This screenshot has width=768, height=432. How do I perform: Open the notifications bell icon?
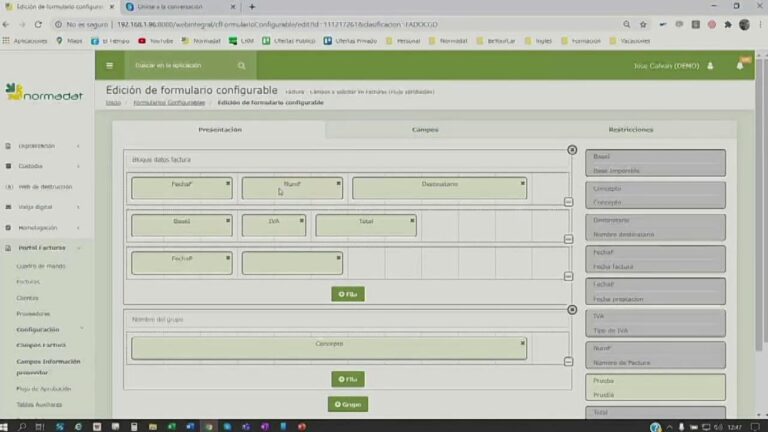[740, 66]
